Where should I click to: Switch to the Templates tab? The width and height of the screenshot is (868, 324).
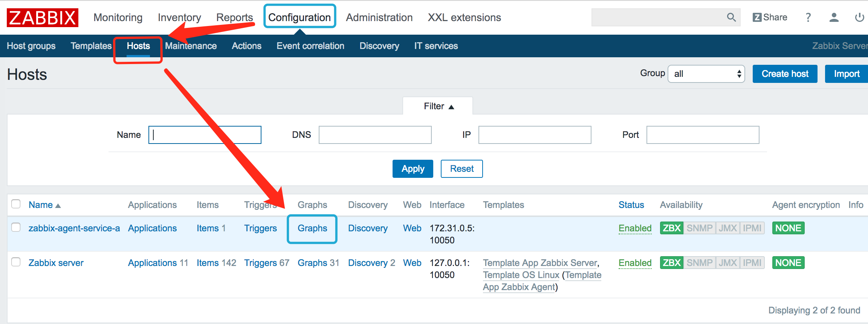point(91,46)
